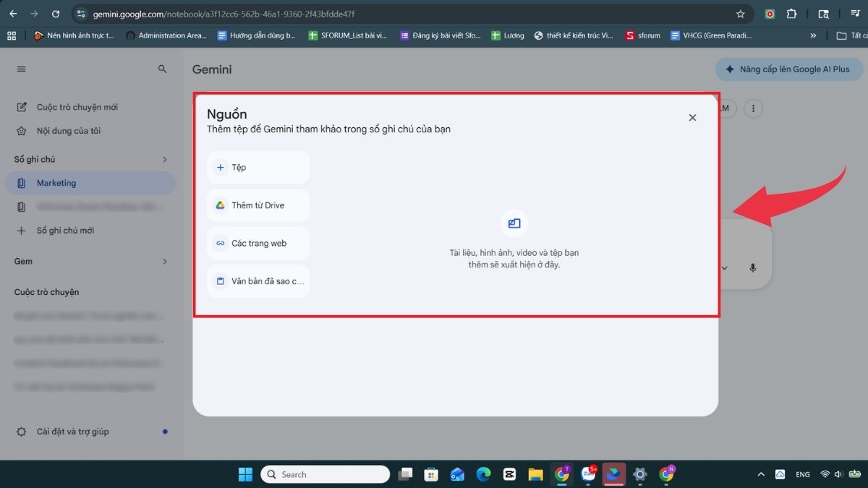Open Administration Area bookmark
Viewport: 868px width, 488px height.
(x=167, y=35)
